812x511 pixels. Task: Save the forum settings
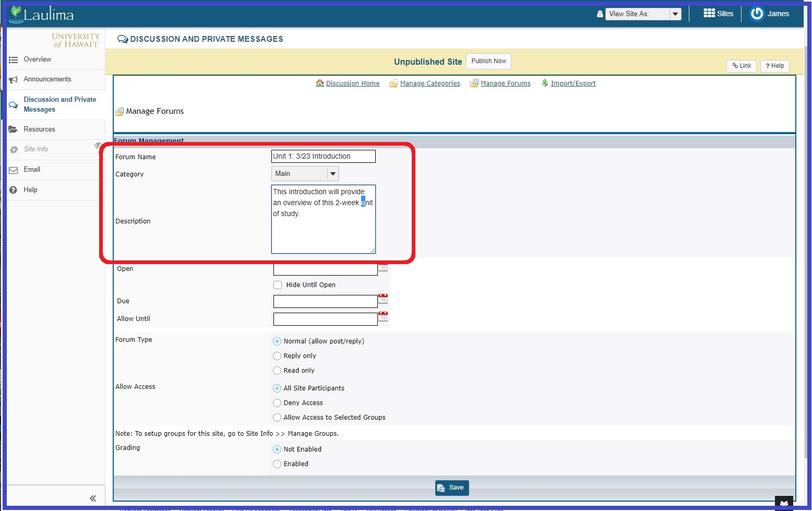[452, 488]
